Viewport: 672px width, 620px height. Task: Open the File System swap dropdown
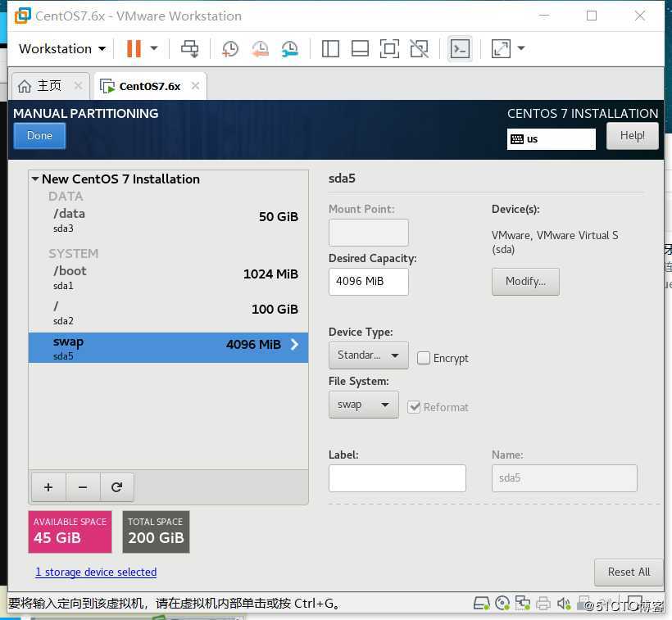[x=363, y=405]
